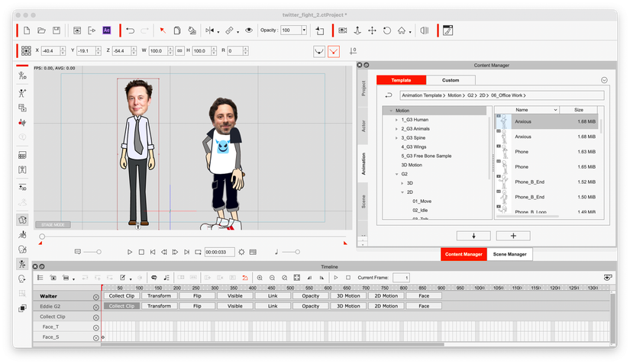The height and width of the screenshot is (364, 630).
Task: Click the sun-shaped settings icon beside the timecode
Action: coord(241,252)
